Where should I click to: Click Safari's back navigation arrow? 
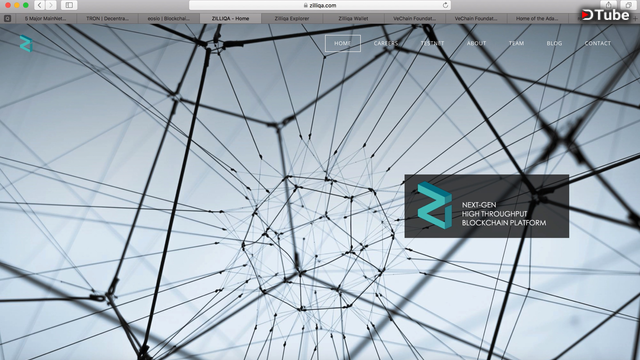(x=40, y=5)
